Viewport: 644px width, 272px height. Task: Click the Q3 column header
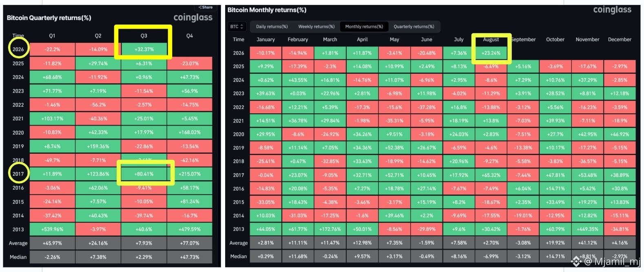point(144,36)
